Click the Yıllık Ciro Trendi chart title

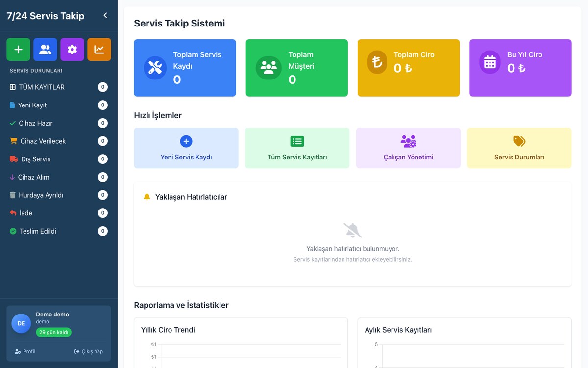click(168, 330)
